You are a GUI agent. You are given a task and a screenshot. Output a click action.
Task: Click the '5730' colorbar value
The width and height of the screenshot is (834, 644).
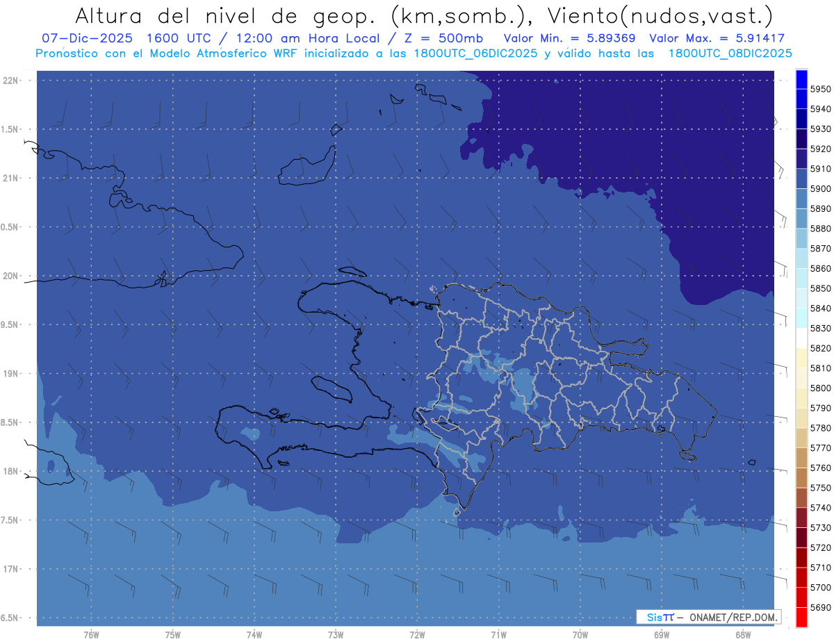(x=819, y=528)
